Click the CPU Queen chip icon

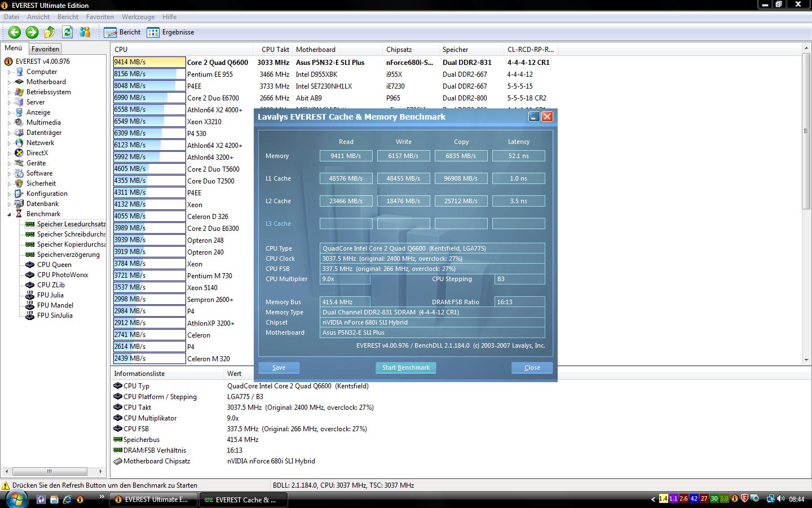click(30, 265)
